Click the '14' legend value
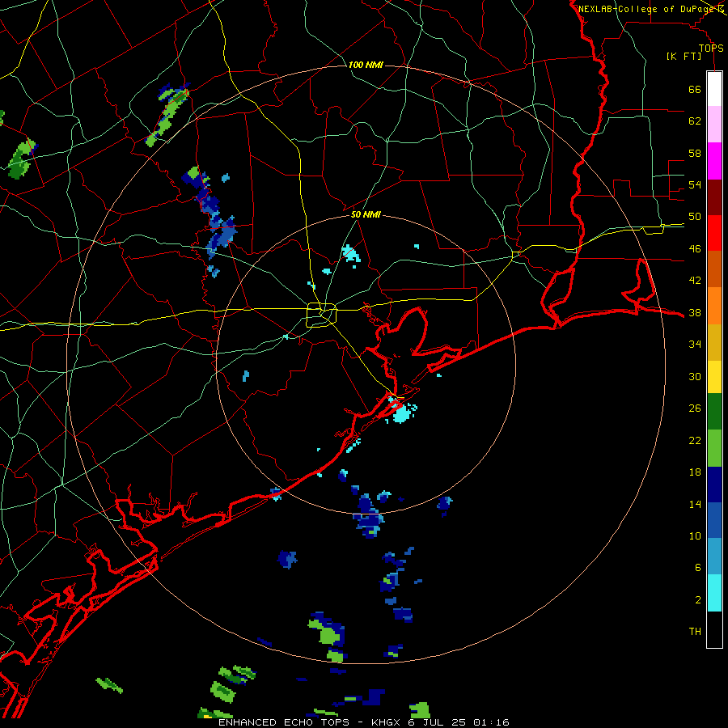 [x=695, y=504]
